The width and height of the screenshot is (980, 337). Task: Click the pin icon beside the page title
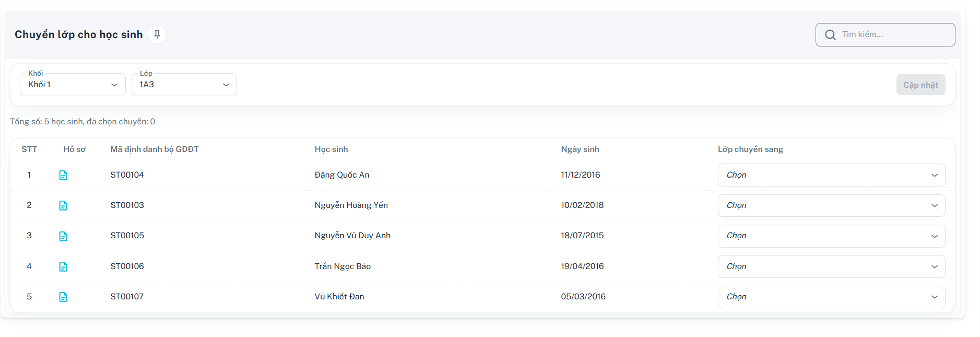point(157,34)
